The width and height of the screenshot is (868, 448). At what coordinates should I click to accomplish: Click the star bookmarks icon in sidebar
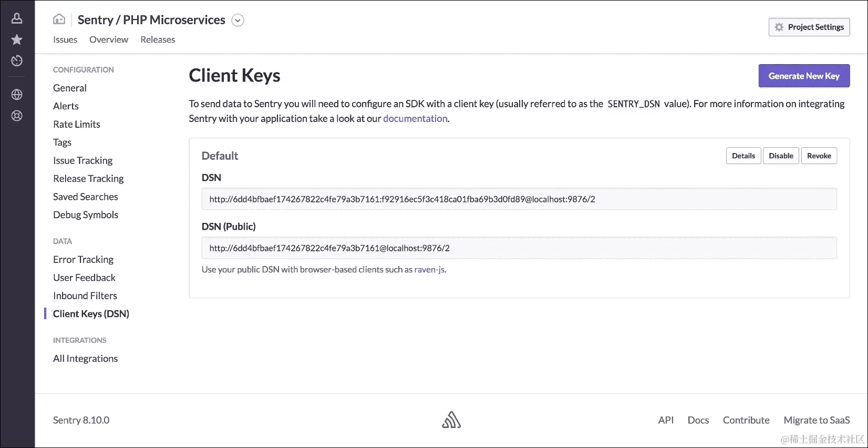tap(17, 40)
